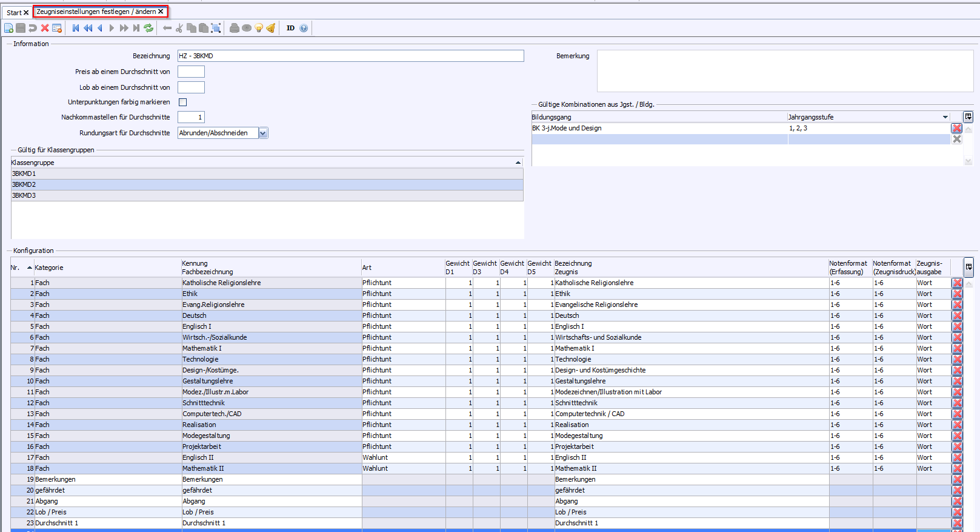Image resolution: width=980 pixels, height=532 pixels.
Task: Delete the Katholische Religionslehre row
Action: [957, 283]
